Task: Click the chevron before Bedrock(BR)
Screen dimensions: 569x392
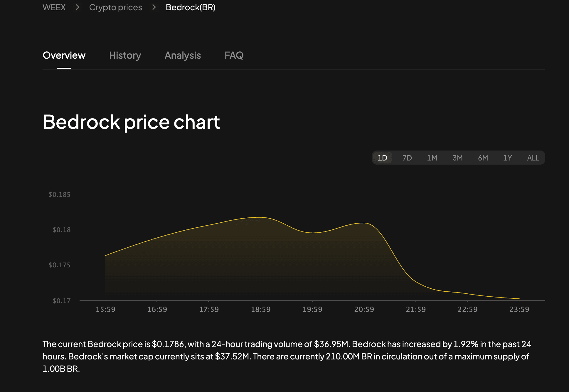Action: tap(154, 7)
